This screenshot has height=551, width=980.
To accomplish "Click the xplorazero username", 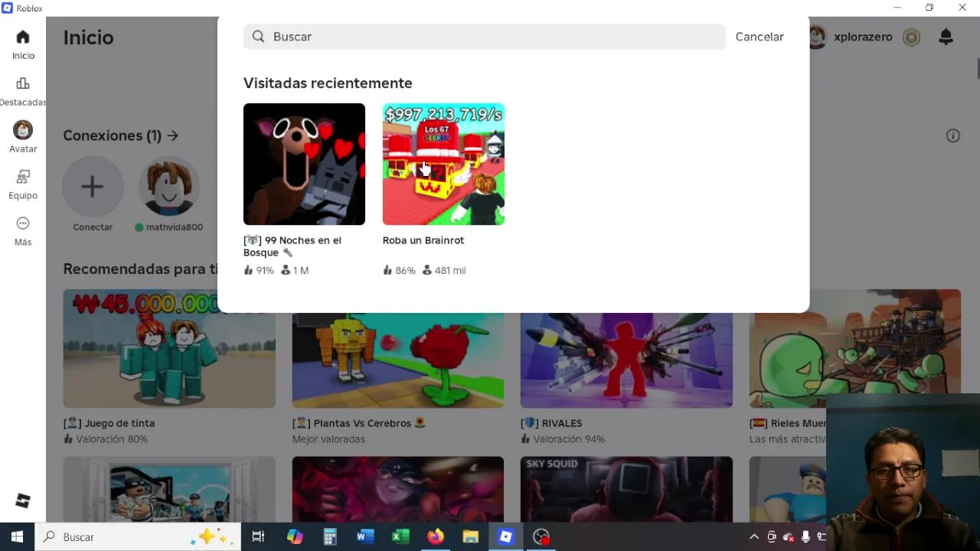I will pyautogui.click(x=863, y=37).
